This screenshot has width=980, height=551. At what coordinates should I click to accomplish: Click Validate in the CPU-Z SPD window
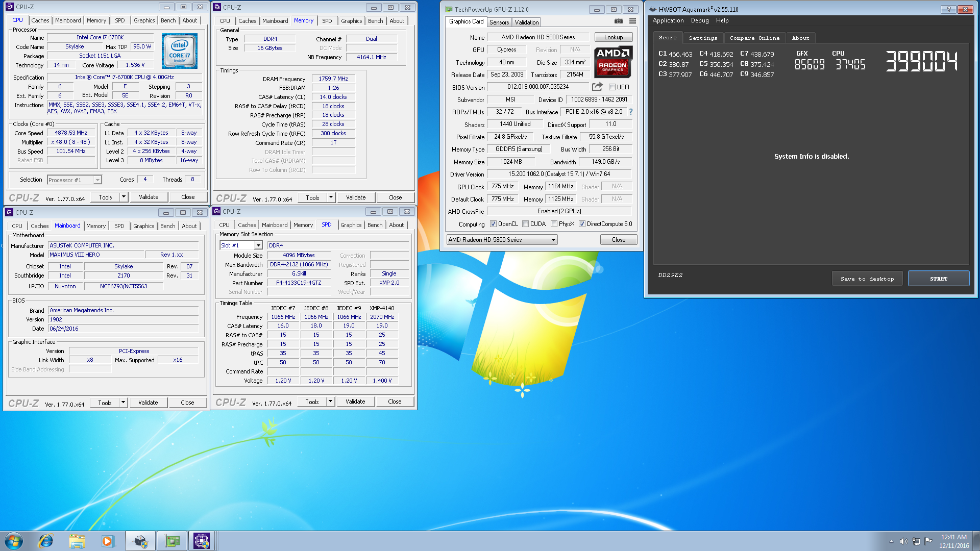tap(355, 402)
